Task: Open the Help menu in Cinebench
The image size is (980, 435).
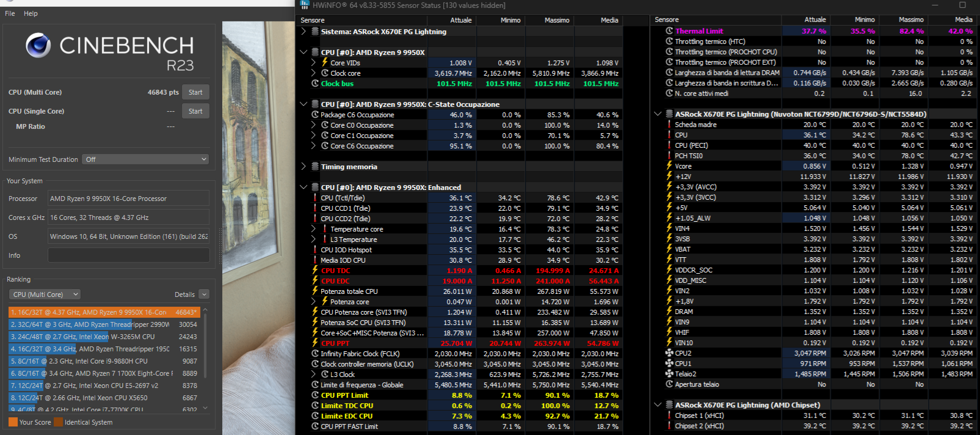Action: (31, 13)
